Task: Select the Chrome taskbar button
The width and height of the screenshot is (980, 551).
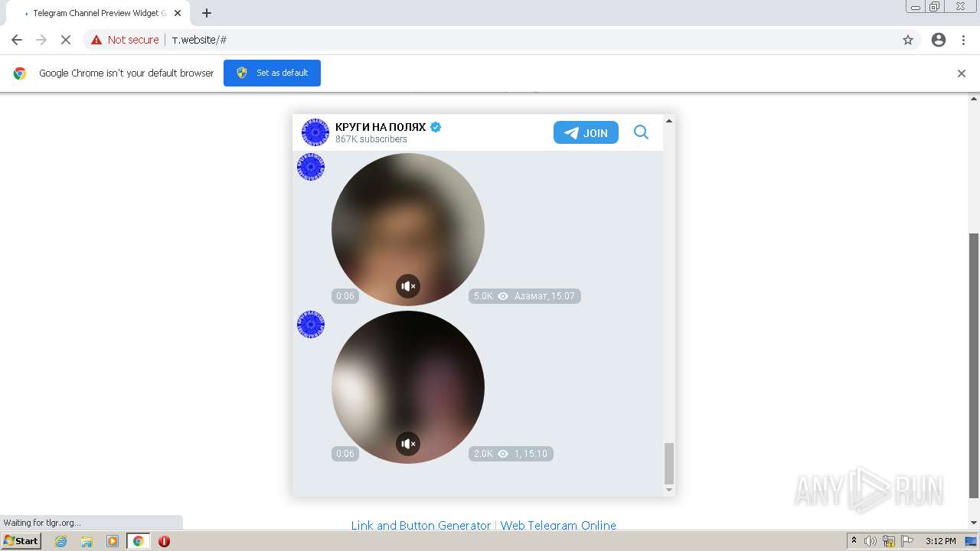Action: tap(138, 541)
